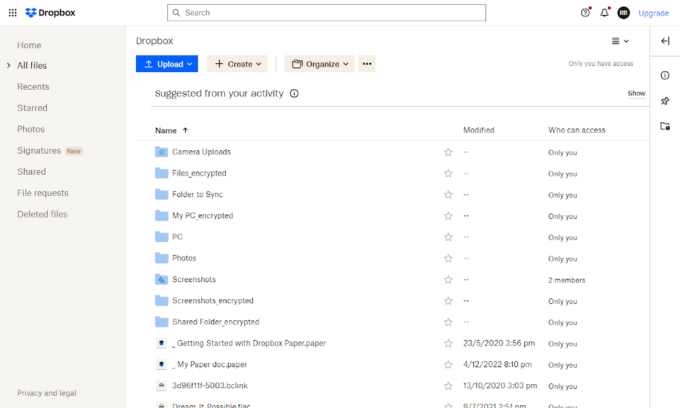Screen dimensions: 680x408
Task: Open the list view layout dropdown
Action: tap(620, 41)
